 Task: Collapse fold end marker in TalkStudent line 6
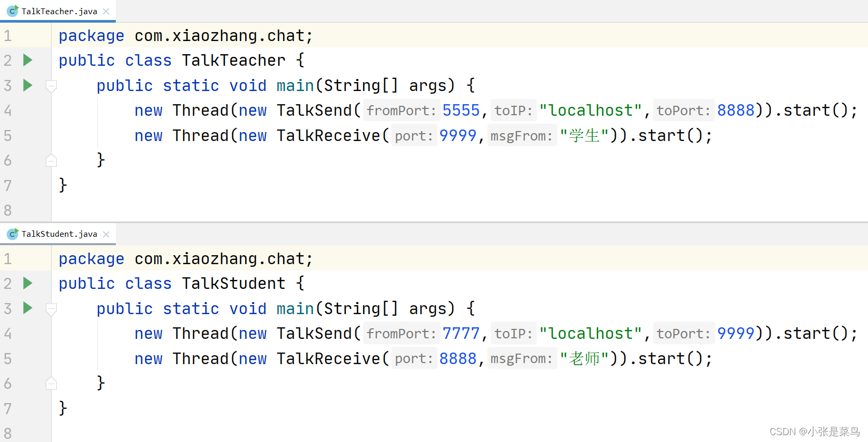(51, 384)
